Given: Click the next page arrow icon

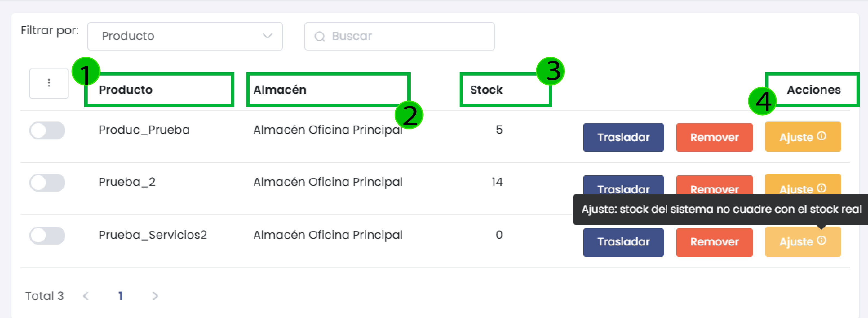Looking at the screenshot, I should click(155, 295).
